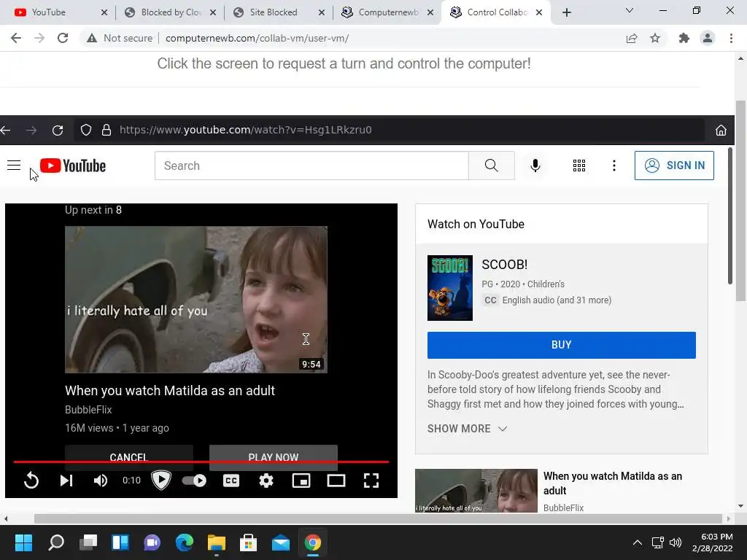Screen dimensions: 747x560
Task: Click the YouTube logo
Action: (73, 166)
